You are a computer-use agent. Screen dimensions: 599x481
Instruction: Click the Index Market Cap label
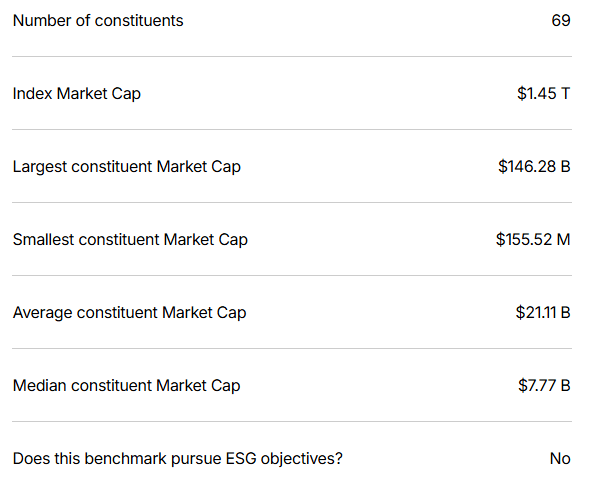tap(76, 94)
